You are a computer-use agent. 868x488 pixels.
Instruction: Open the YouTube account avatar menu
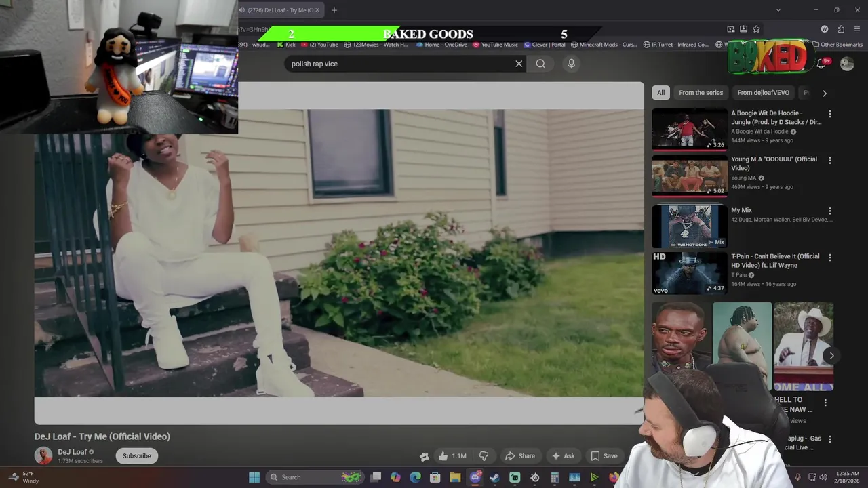(x=847, y=64)
